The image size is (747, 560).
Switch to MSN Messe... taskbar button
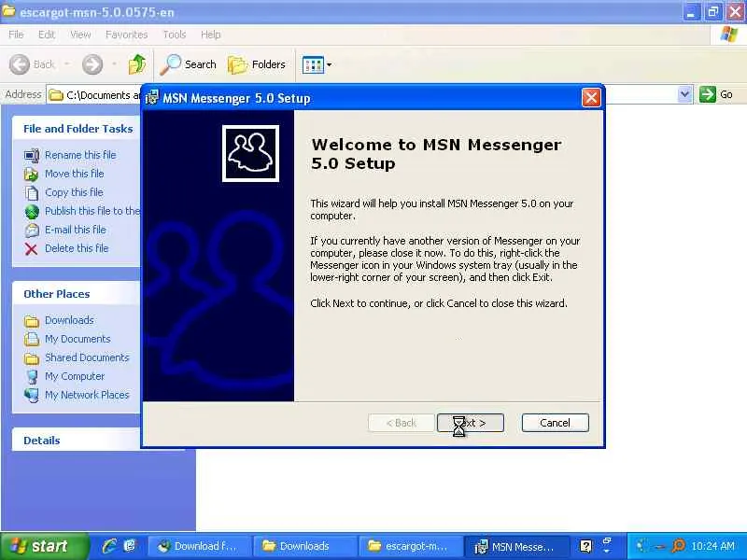point(515,546)
